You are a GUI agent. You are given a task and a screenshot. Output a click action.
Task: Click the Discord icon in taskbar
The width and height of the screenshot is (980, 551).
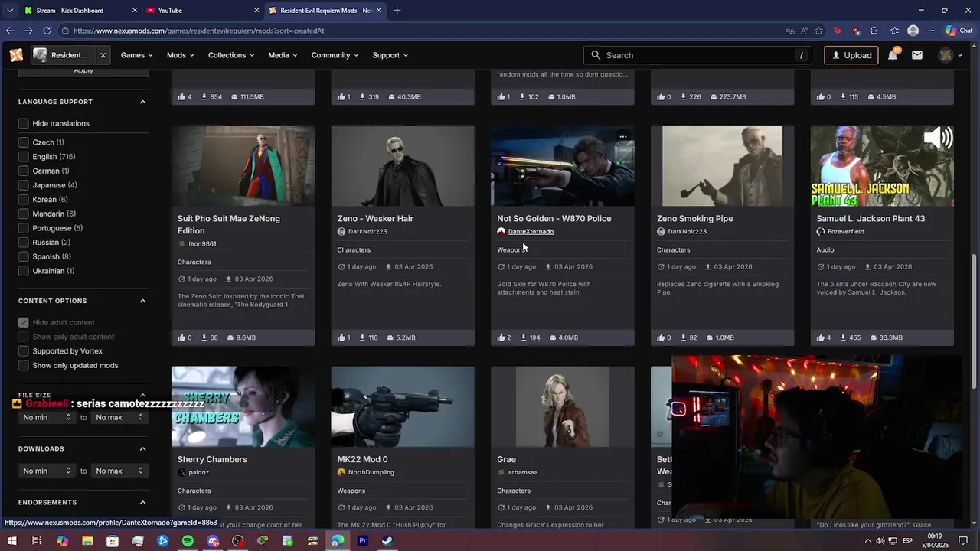[x=213, y=541]
